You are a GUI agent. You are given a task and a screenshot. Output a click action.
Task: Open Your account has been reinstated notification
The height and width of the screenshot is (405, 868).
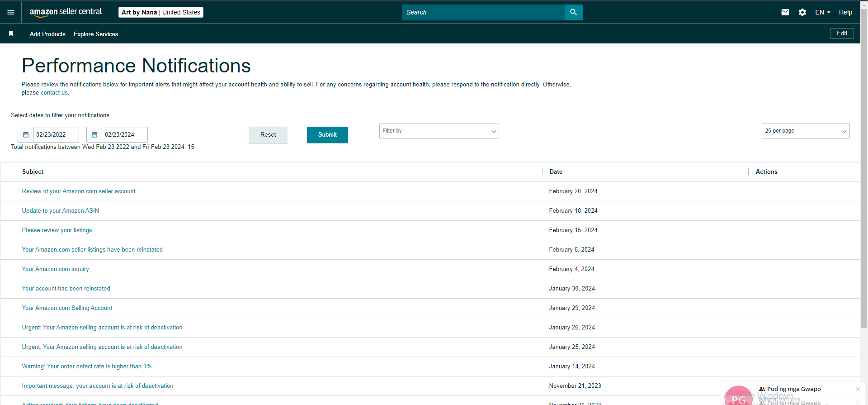click(x=66, y=289)
